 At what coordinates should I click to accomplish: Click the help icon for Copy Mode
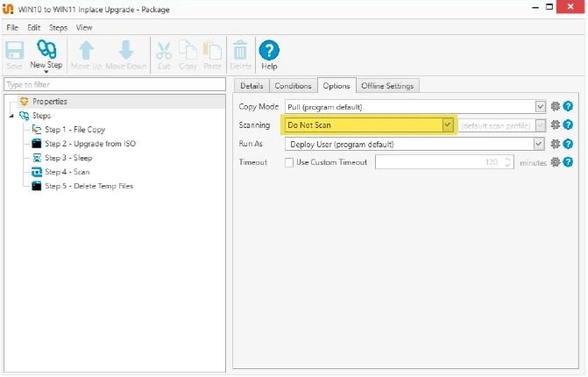pyautogui.click(x=568, y=107)
